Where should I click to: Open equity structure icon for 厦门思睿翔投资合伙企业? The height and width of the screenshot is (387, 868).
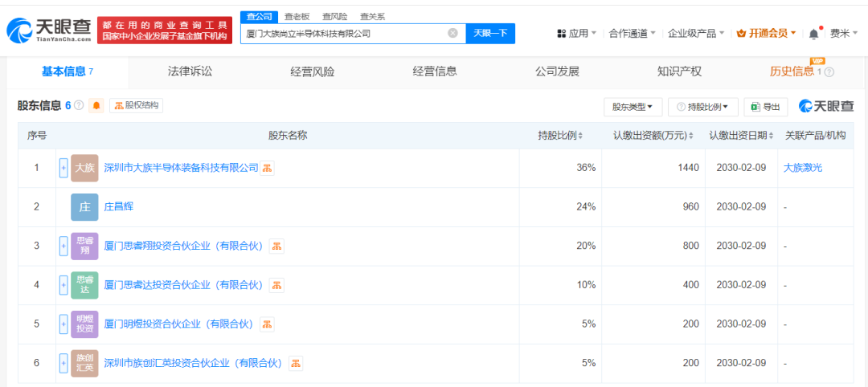(x=276, y=246)
